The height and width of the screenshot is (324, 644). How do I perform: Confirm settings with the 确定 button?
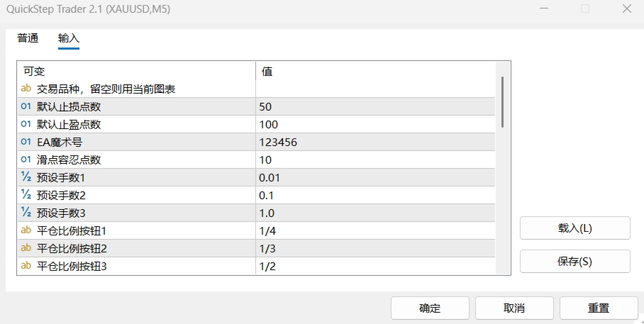430,308
